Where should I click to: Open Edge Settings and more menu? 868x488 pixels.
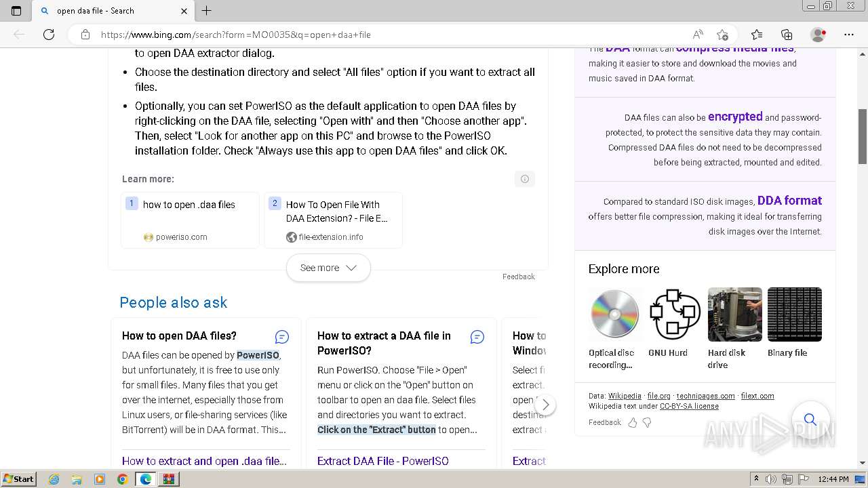[849, 35]
